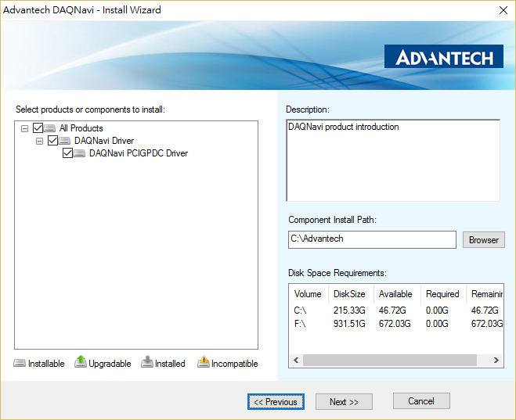Click the 672.03G Available cell
The image size is (516, 420).
pos(395,324)
